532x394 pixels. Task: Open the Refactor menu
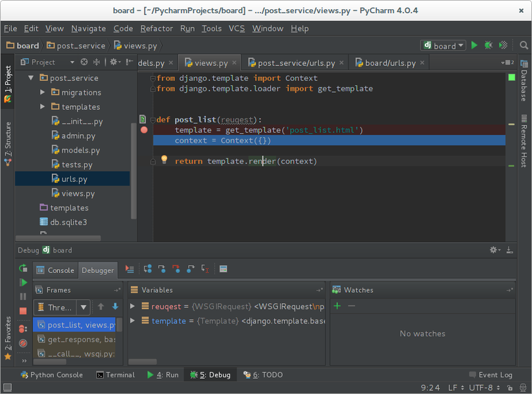pos(157,28)
